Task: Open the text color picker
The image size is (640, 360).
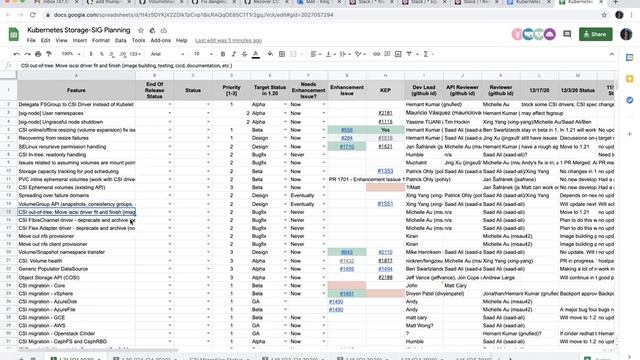Action: [x=256, y=54]
